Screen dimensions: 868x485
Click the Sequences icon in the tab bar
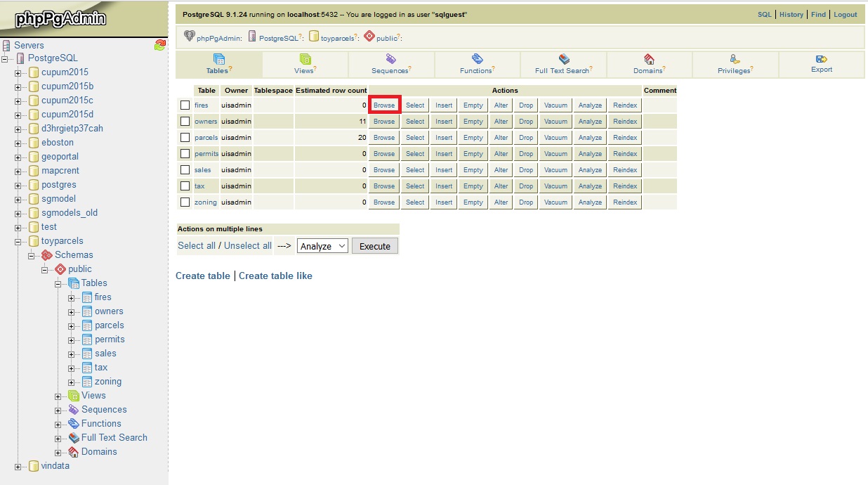[391, 59]
